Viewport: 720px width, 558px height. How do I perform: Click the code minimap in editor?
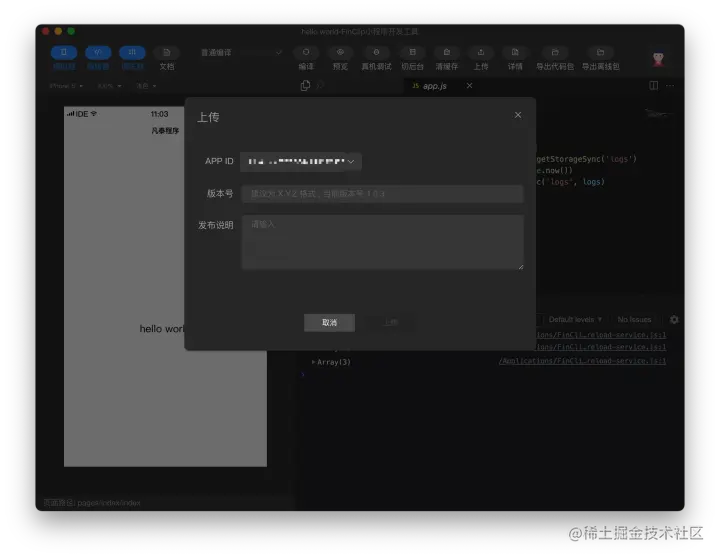(x=658, y=113)
